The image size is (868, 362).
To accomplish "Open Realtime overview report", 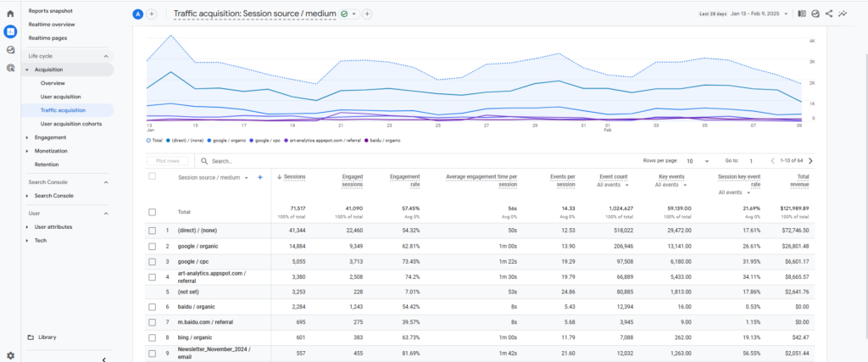I will click(53, 25).
